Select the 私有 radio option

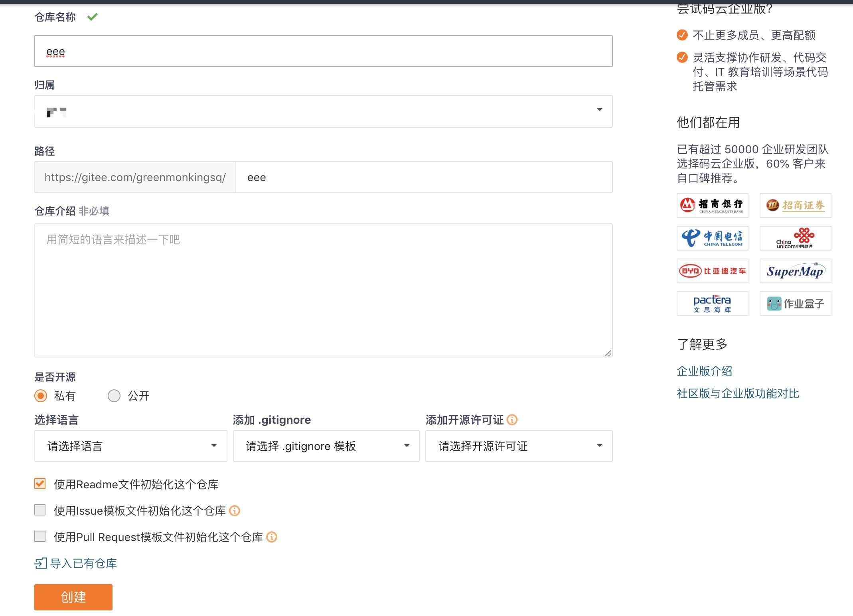pos(41,396)
